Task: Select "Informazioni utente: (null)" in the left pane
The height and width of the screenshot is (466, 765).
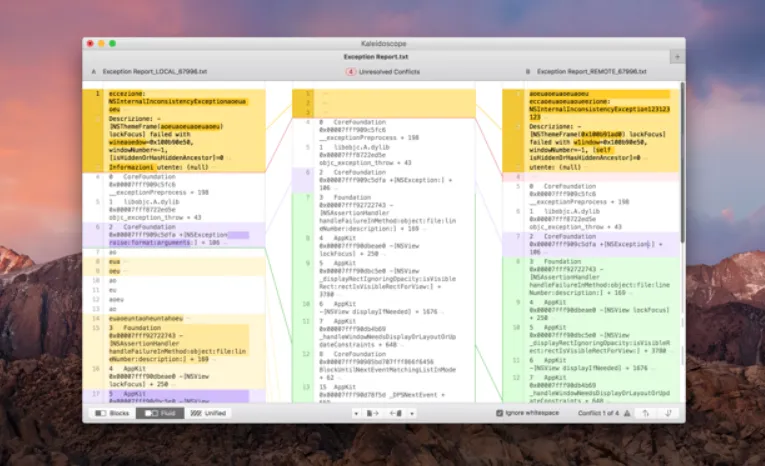Action: click(x=159, y=167)
